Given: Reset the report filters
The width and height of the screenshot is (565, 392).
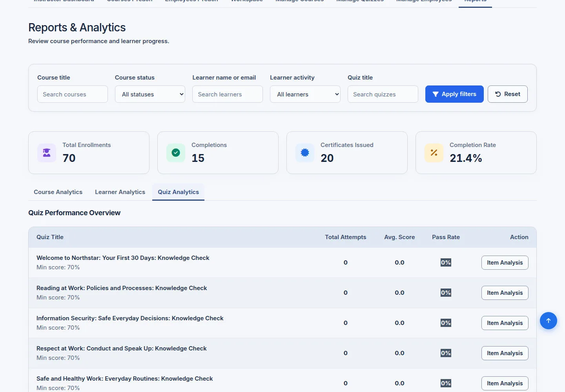Looking at the screenshot, I should 508,94.
